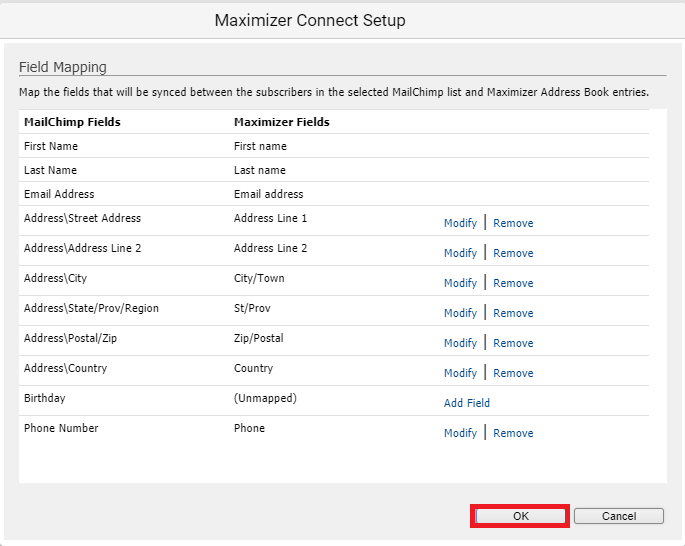Modify the St/Prov mapping

(460, 313)
